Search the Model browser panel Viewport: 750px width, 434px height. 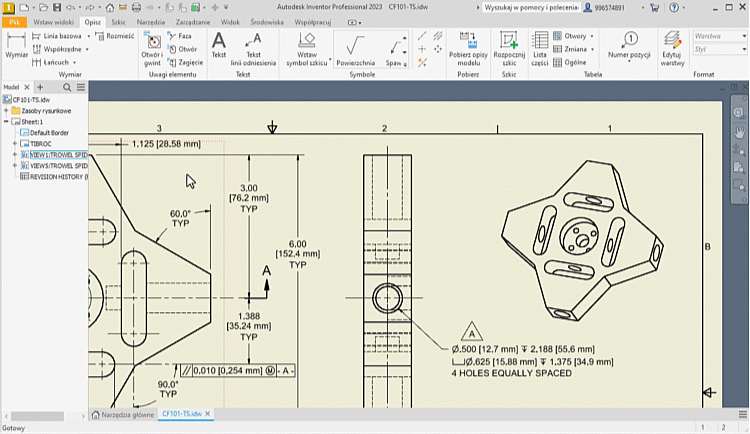[x=67, y=87]
